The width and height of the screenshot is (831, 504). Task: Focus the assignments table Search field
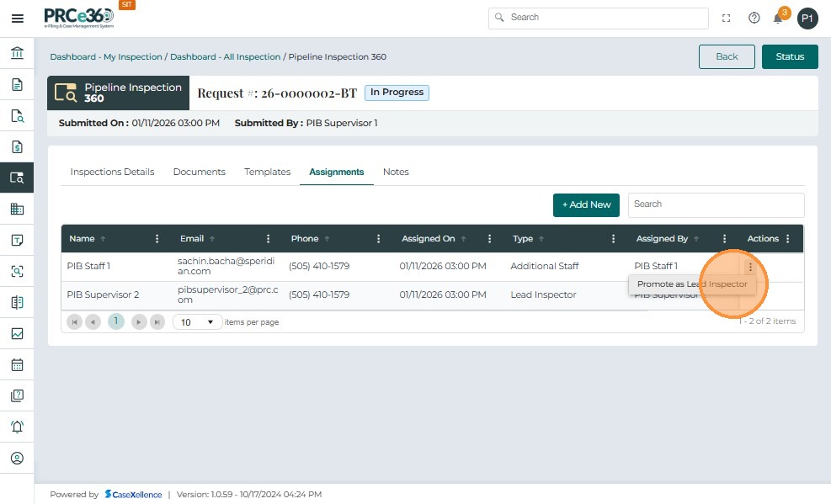pos(716,205)
